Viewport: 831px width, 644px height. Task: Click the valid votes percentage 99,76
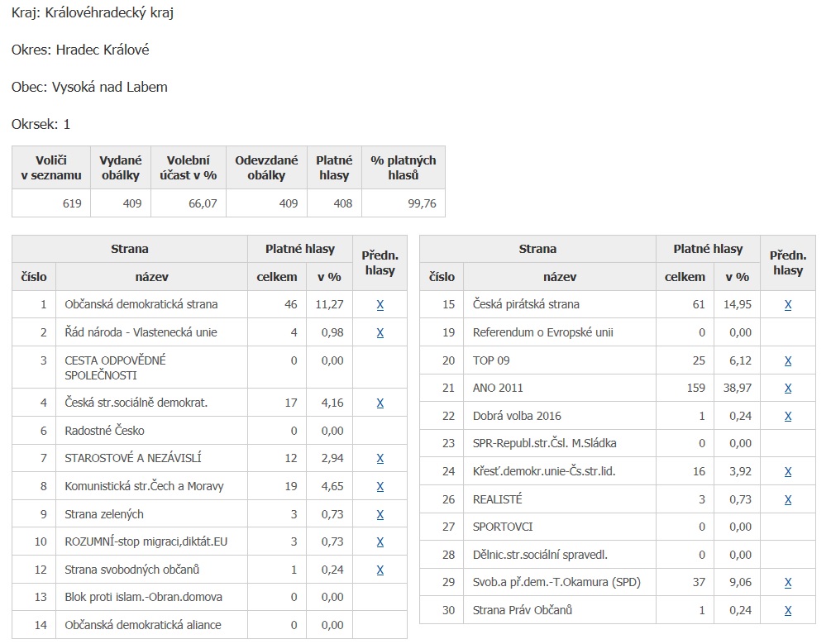pos(422,203)
